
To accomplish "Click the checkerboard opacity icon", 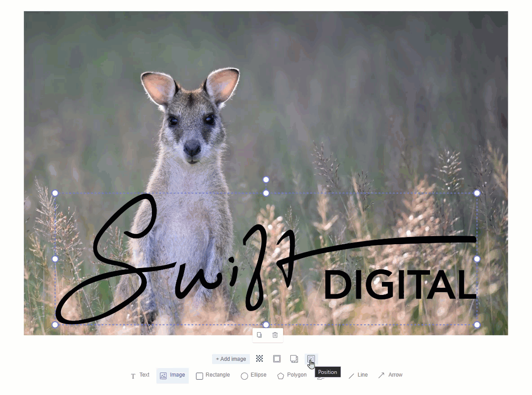I will click(260, 359).
